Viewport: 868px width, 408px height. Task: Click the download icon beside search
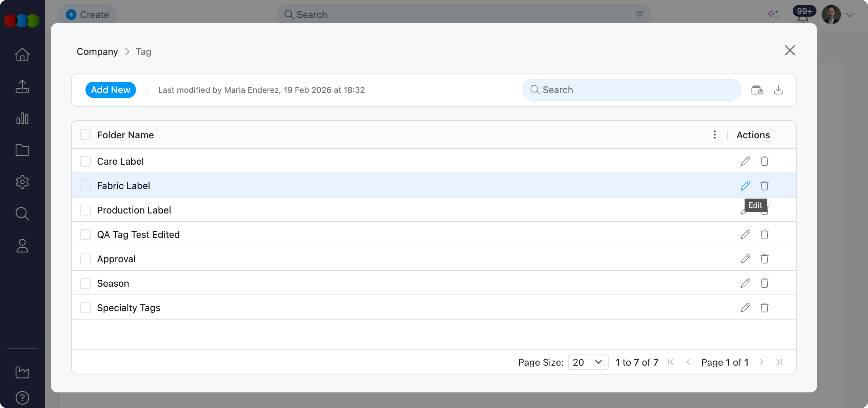tap(778, 90)
